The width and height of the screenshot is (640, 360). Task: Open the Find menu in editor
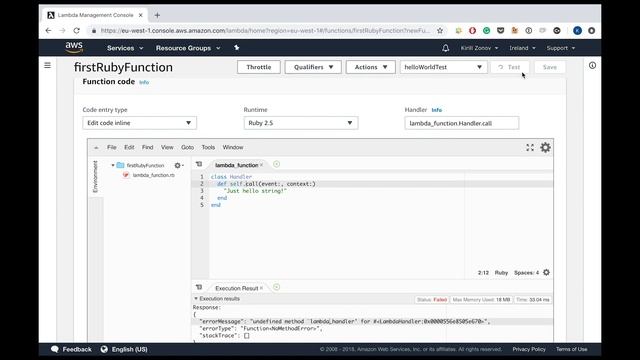click(148, 147)
